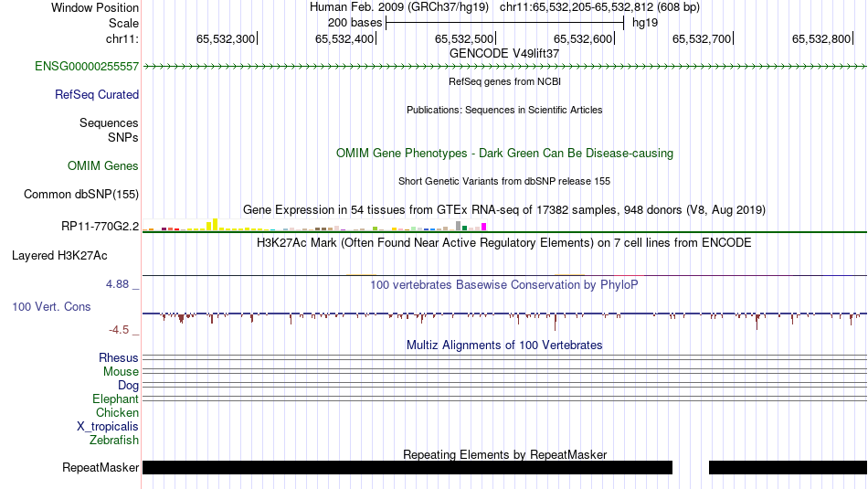Click the GENCODE V49lift37 track title
Viewport: 868px width, 489px height.
coord(504,54)
